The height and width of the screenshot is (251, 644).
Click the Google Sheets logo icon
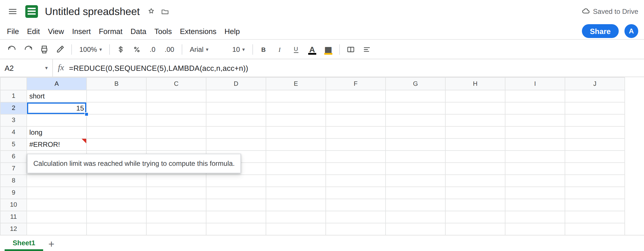32,12
